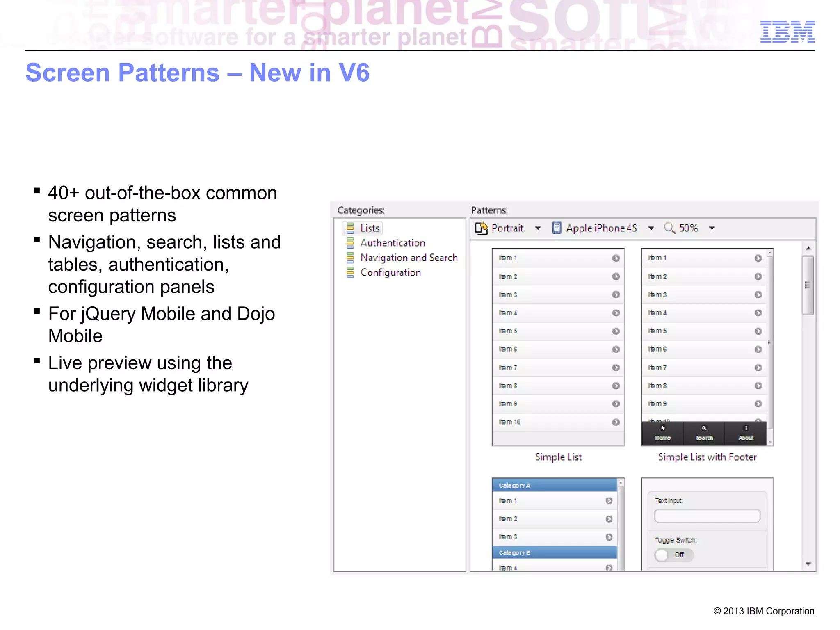The image size is (840, 630).
Task: Click the Simple List with Footer caption
Action: coord(707,457)
